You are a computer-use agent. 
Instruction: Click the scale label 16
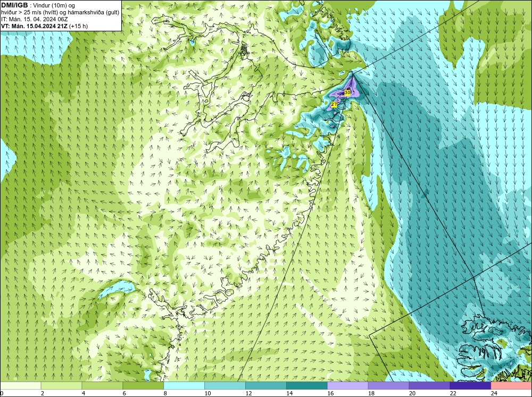(330, 393)
